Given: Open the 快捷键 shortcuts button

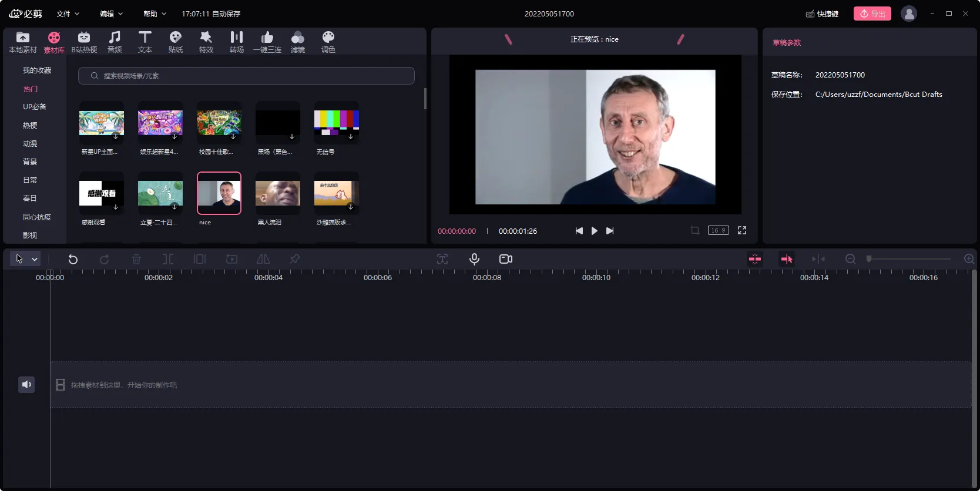Looking at the screenshot, I should point(822,14).
